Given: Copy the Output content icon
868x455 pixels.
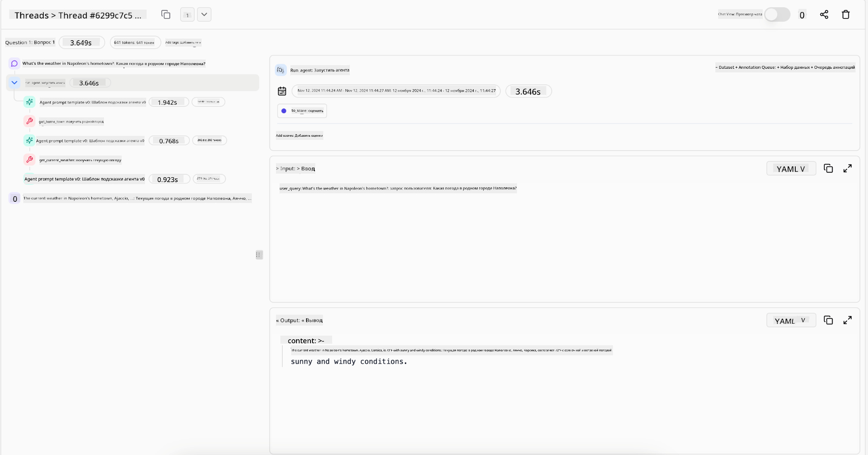Looking at the screenshot, I should [x=828, y=320].
